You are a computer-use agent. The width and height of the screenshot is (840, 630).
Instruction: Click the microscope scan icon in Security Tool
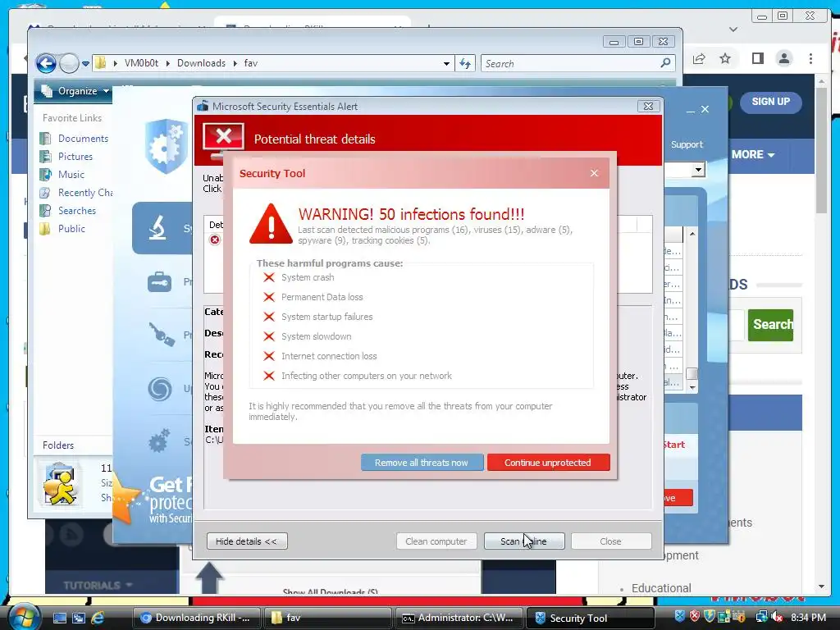click(157, 227)
